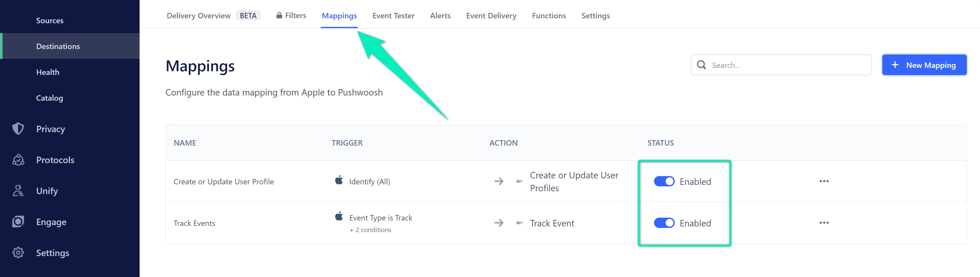
Task: Click the lock icon on the Filters tab
Action: [279, 15]
